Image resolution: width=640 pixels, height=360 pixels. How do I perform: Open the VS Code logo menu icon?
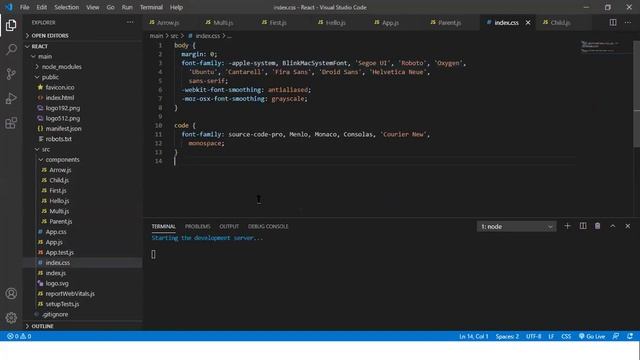pyautogui.click(x=9, y=7)
